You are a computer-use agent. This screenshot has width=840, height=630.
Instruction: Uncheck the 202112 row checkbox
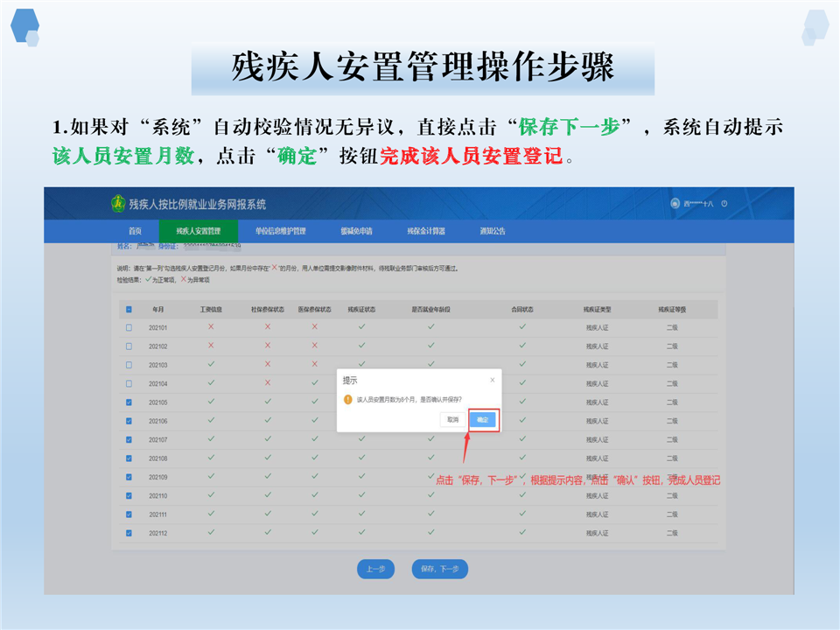129,533
